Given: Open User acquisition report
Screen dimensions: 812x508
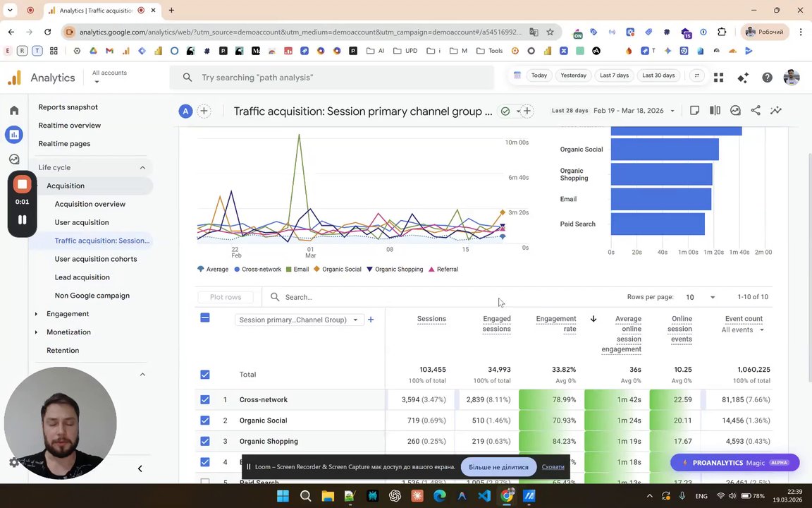Looking at the screenshot, I should pos(82,222).
